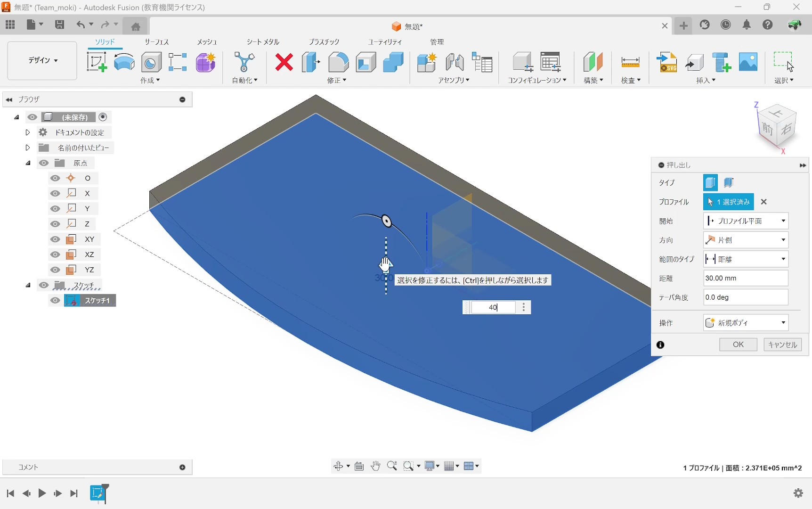Expand the ドキュメントの設定 node
The image size is (812, 509).
coord(28,132)
